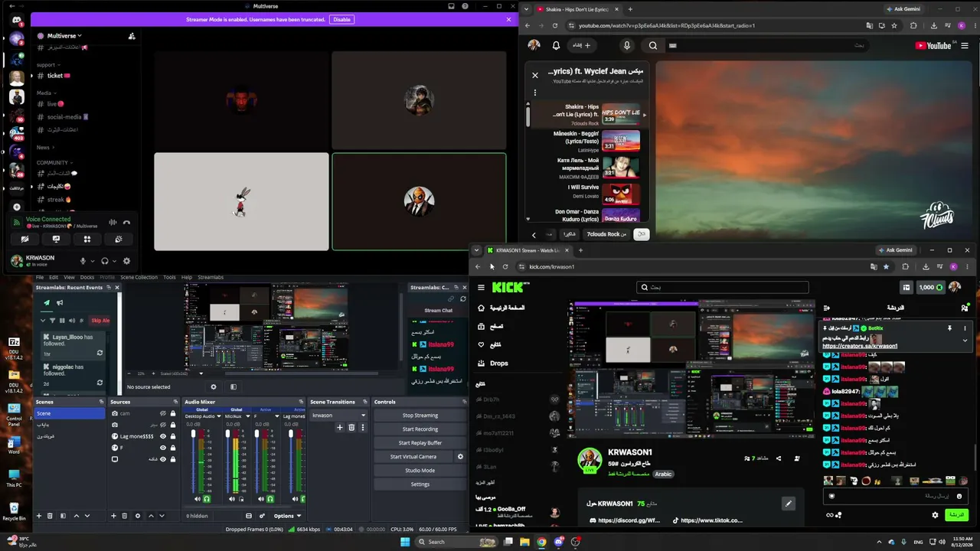
Task: Remove the selected OBS scene
Action: point(50,516)
